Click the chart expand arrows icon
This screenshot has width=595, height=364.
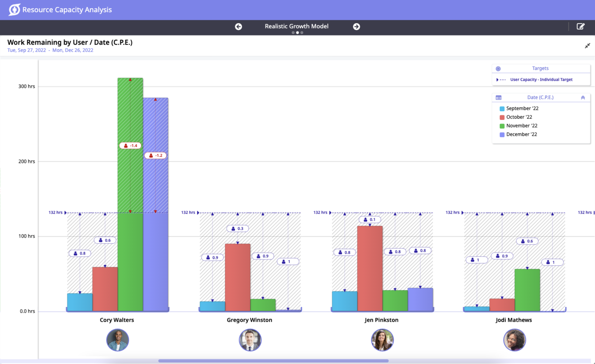coord(588,46)
